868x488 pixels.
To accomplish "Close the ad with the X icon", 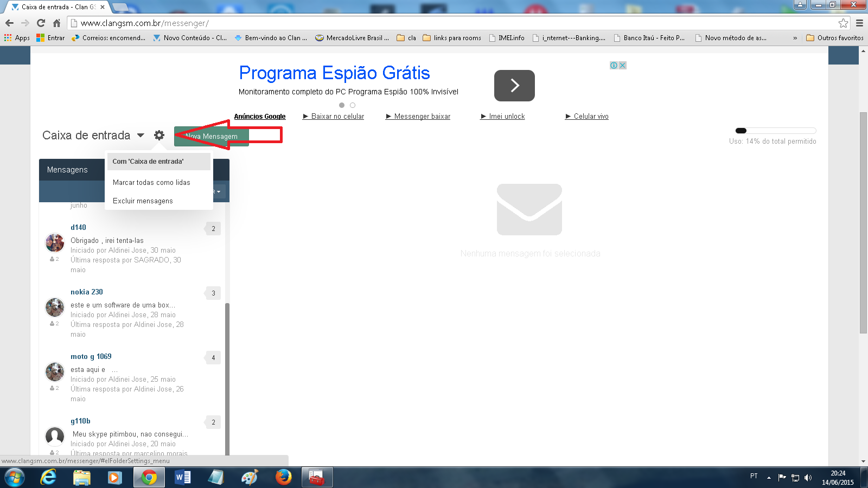I will pyautogui.click(x=622, y=65).
